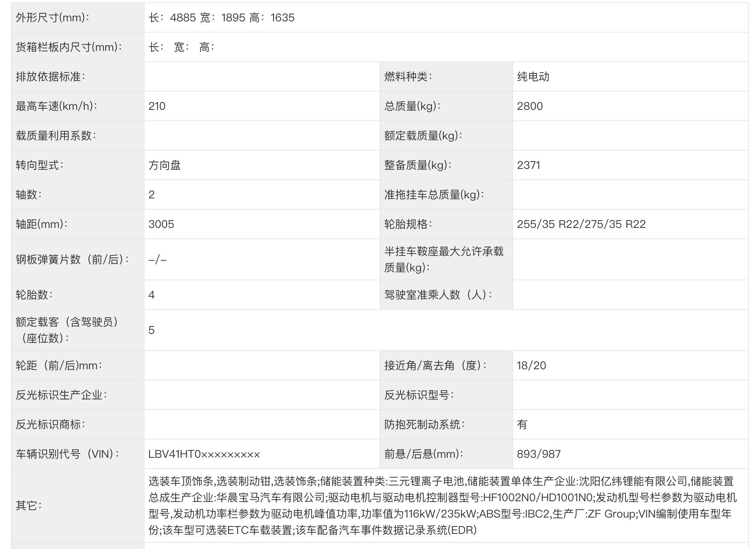The image size is (756, 549).
Task: Click the 轴数 value 2
Action: [x=152, y=195]
